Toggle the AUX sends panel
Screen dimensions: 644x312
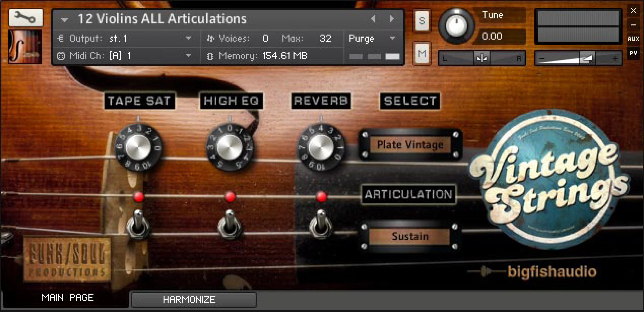pos(633,38)
